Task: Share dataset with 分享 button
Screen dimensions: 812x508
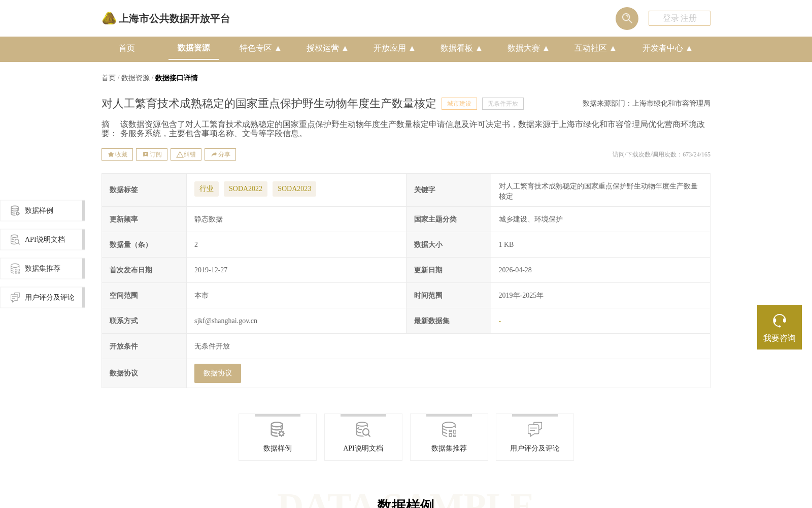Action: coord(220,154)
